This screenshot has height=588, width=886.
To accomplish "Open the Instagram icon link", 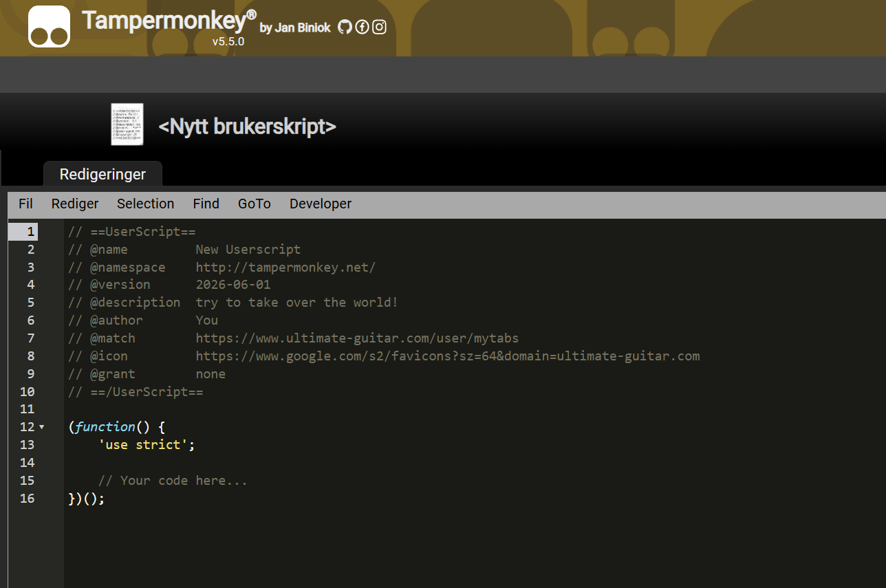I will 379,27.
